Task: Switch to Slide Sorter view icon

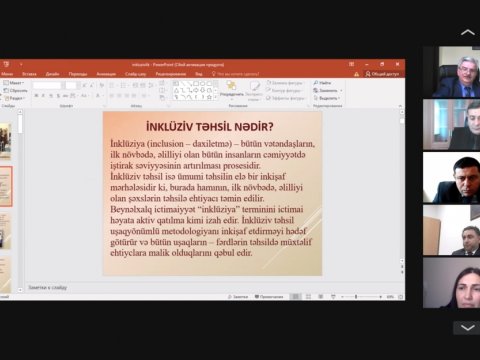Action: click(x=308, y=297)
